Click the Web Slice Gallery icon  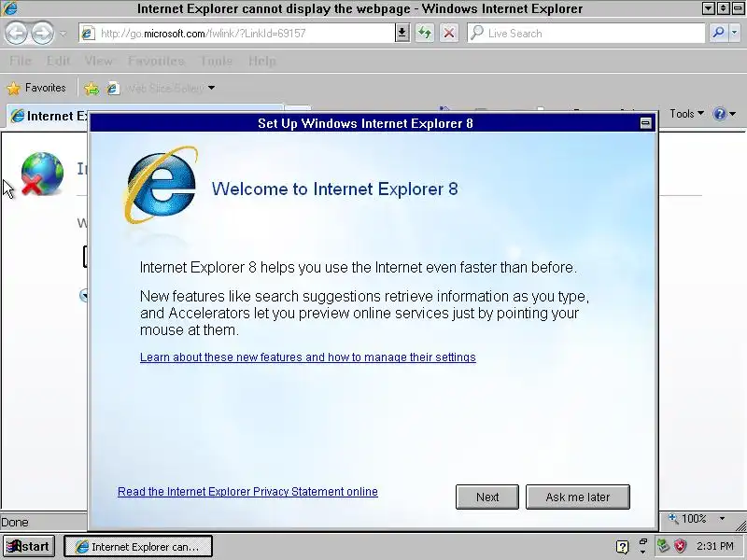tap(113, 88)
